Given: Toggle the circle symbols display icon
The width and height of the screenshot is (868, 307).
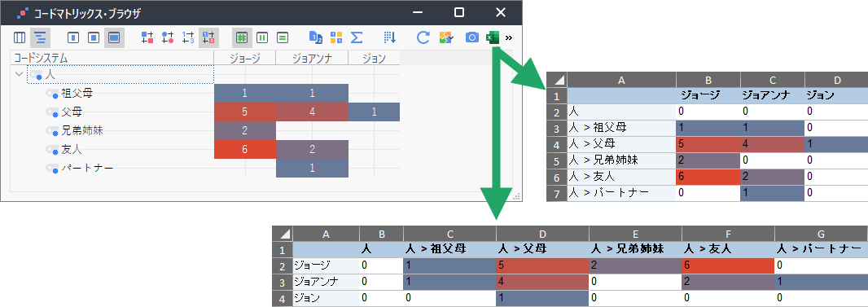Looking at the screenshot, I should coord(168,37).
